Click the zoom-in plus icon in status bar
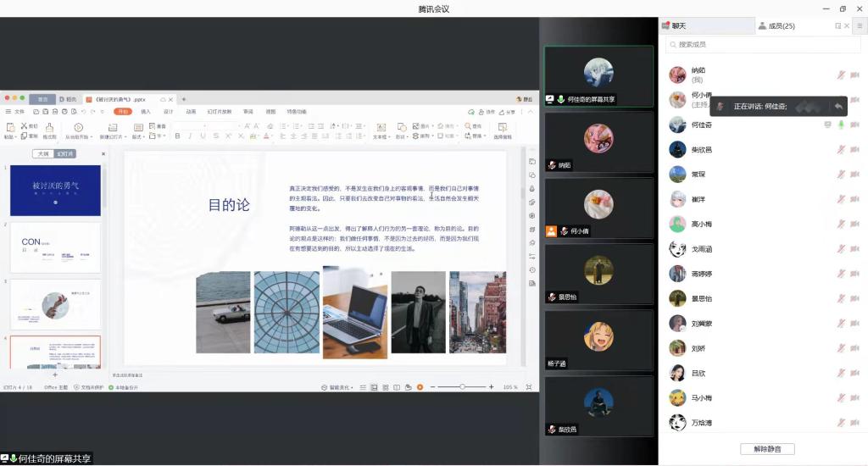 click(x=492, y=387)
